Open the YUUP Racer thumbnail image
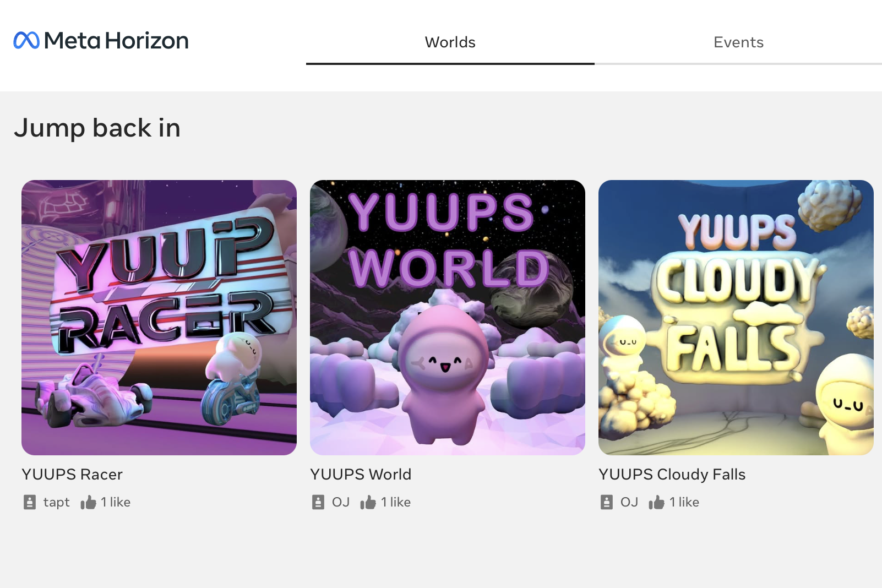This screenshot has height=588, width=882. [159, 318]
